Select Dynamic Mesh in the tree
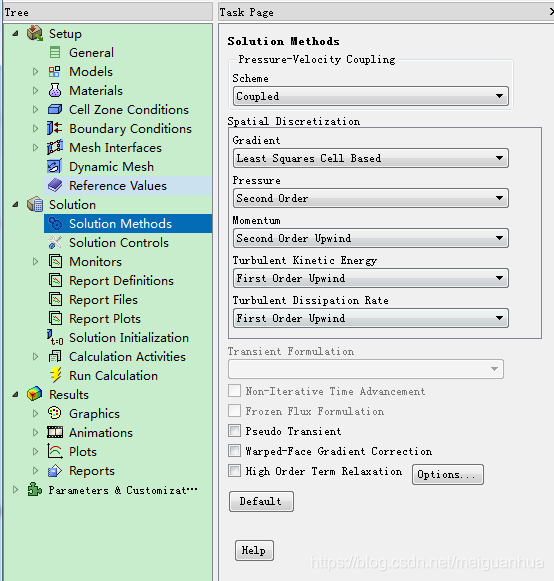Viewport: 554px width, 581px height. (x=111, y=166)
